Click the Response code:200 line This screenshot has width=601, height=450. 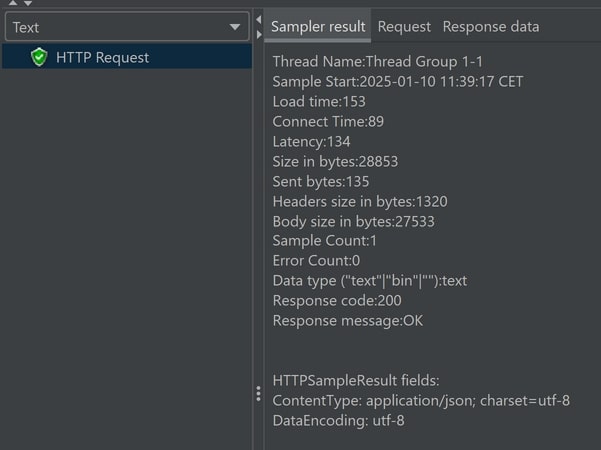click(x=336, y=301)
